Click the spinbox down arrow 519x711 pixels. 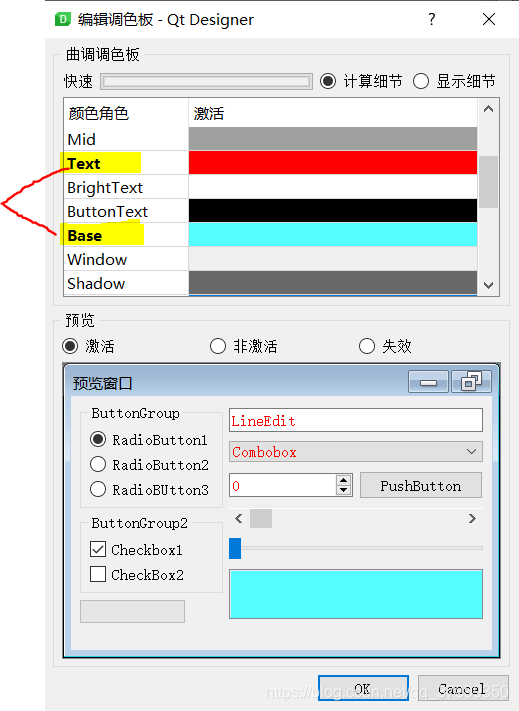pyautogui.click(x=344, y=490)
